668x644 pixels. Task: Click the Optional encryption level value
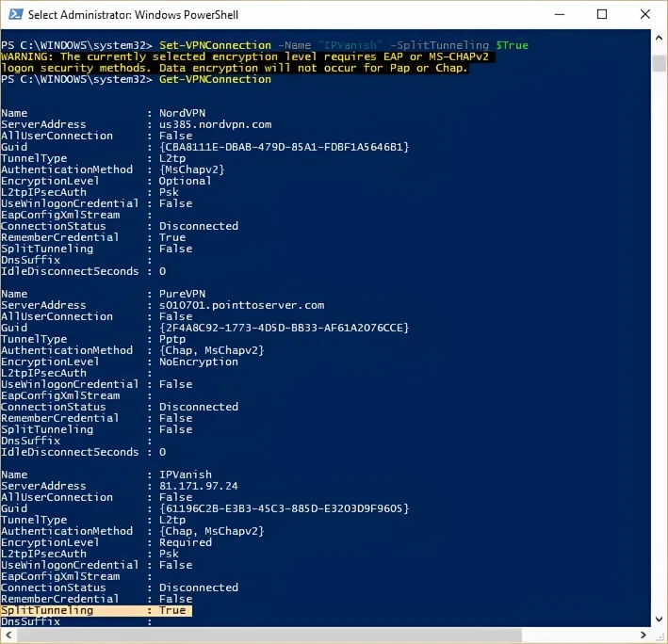[x=185, y=181]
